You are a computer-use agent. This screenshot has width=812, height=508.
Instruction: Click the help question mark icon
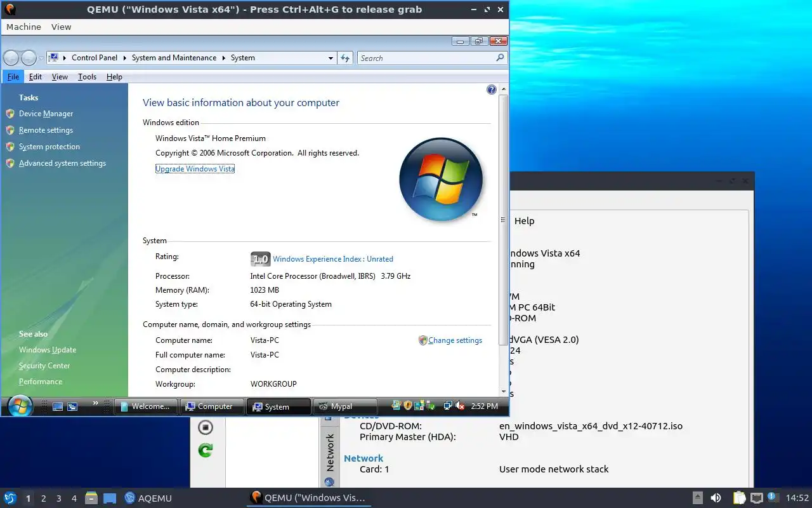[x=492, y=90]
